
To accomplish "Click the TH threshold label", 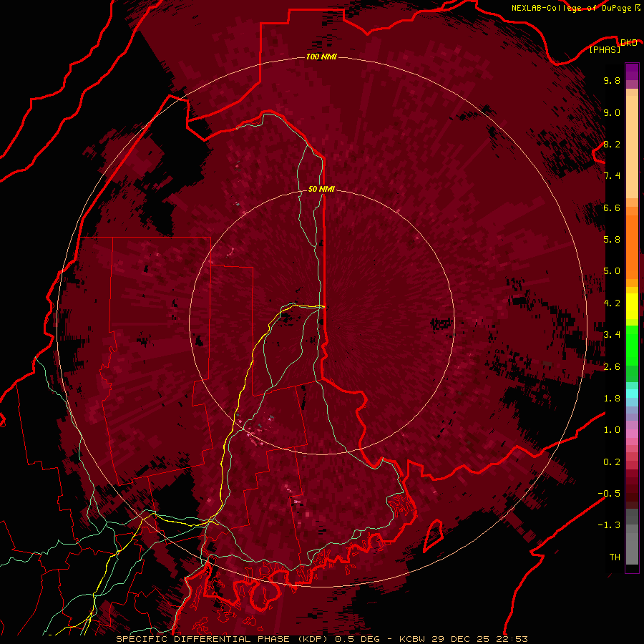I will (615, 557).
